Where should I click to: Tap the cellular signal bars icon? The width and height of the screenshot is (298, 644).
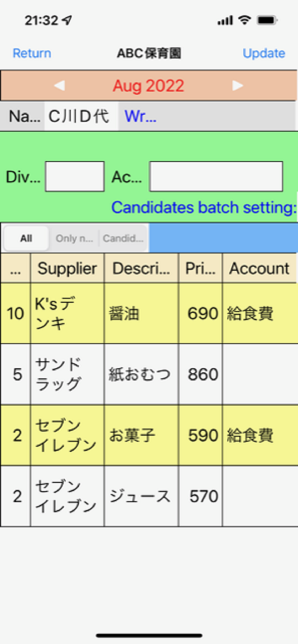[224, 20]
